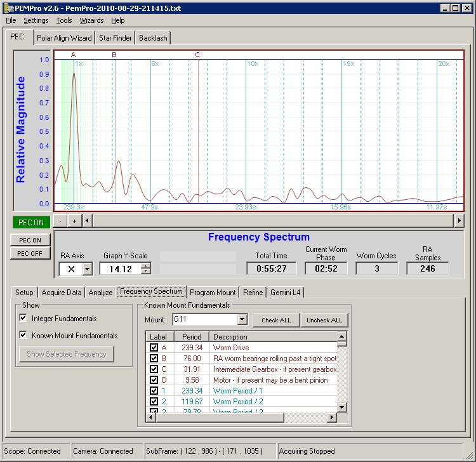Click the Worm Cycles value 3
Screen dimensions: 476x462
(x=377, y=268)
